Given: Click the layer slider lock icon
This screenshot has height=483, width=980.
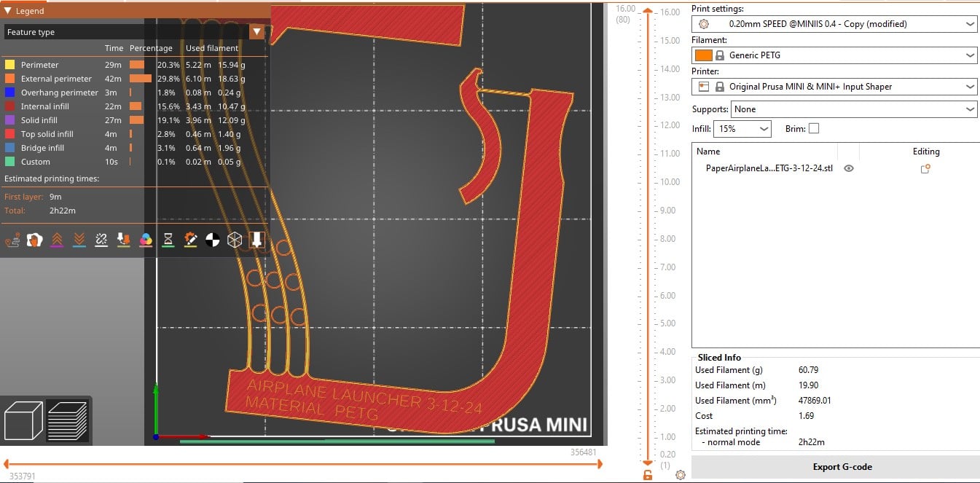Looking at the screenshot, I should 648,475.
